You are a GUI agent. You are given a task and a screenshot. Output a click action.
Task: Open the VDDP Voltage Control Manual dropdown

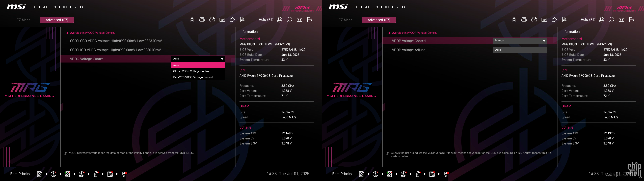(520, 41)
